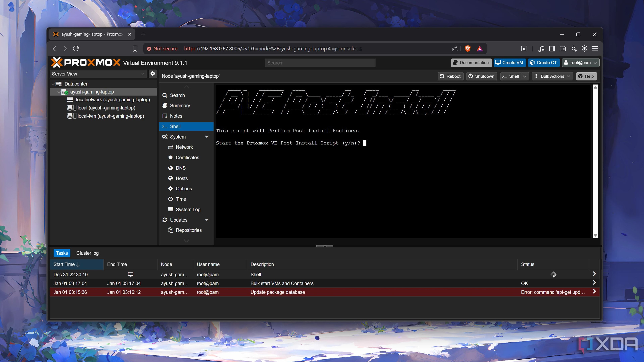Screen dimensions: 644x362
Task: Expand the Bulk start VMs task row arrow
Action: coord(595,283)
